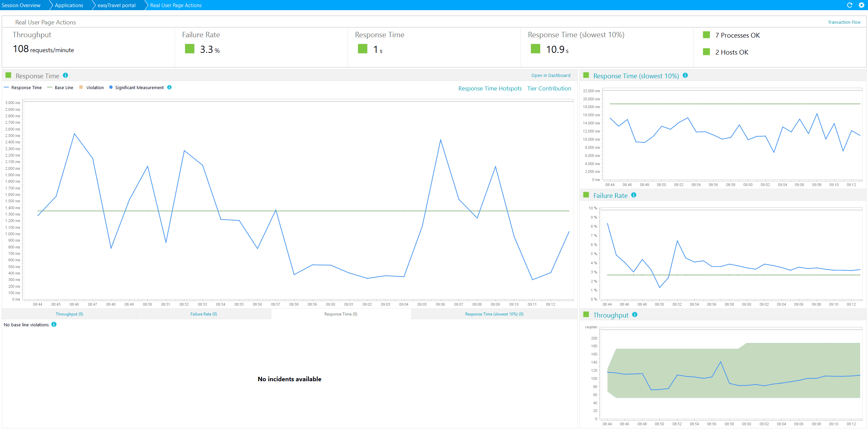
Task: Select the Response Time (0) tab
Action: (x=341, y=314)
